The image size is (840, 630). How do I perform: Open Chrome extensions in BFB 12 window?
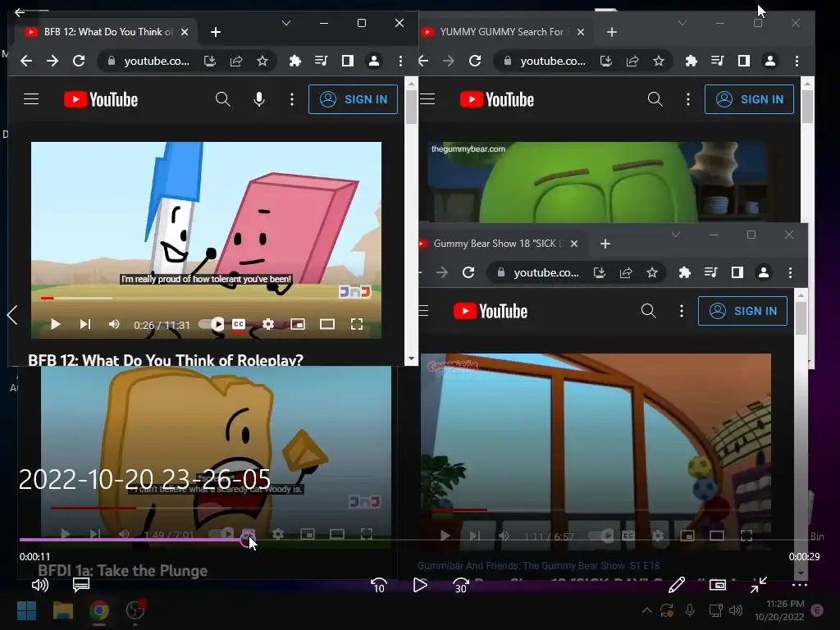294,61
